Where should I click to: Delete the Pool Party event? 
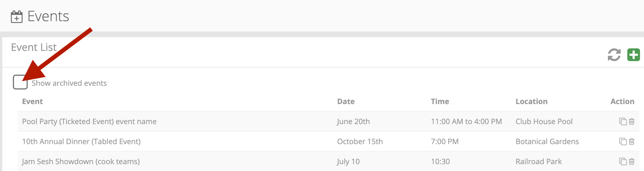coord(632,122)
